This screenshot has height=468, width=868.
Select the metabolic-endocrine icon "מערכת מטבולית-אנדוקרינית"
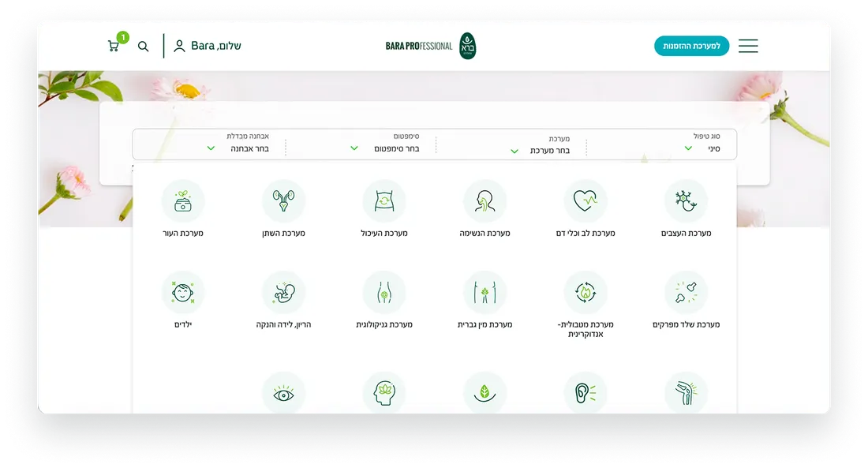(586, 293)
